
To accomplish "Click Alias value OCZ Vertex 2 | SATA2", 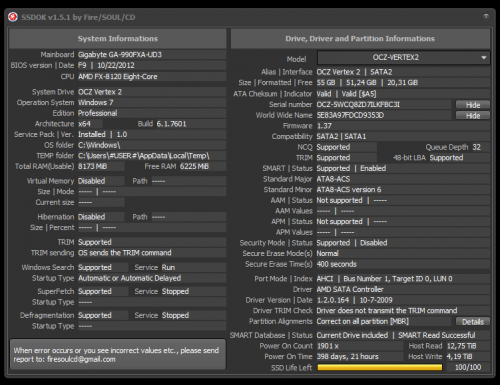I will [x=354, y=72].
